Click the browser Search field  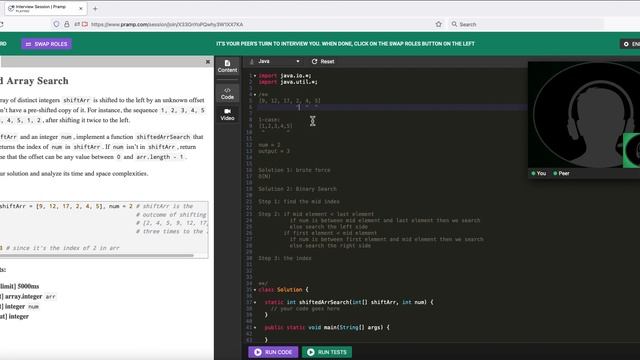tap(527, 24)
